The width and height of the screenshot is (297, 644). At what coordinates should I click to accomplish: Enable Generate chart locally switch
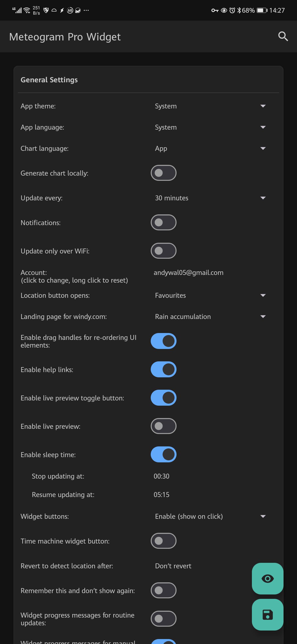163,173
